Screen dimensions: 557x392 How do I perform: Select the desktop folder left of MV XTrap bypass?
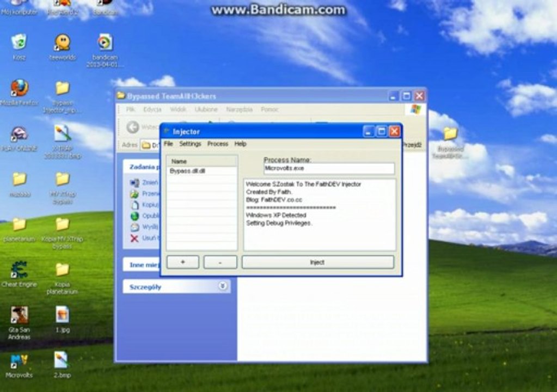(x=20, y=179)
